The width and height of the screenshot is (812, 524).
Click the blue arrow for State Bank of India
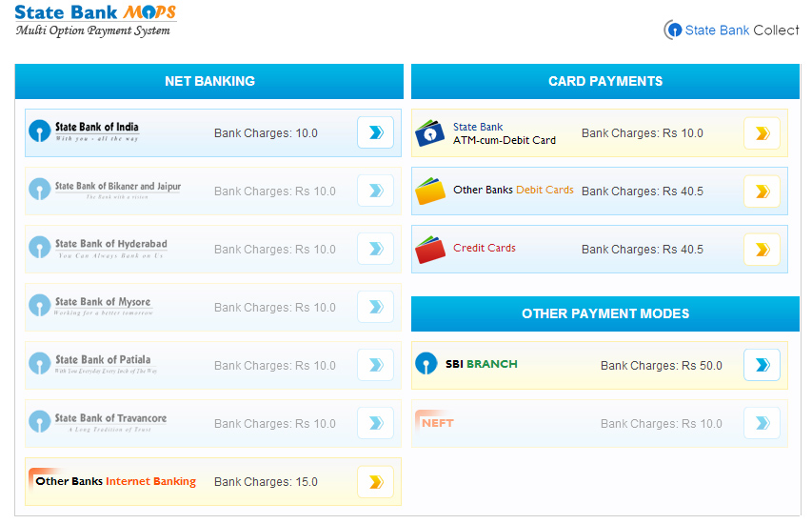coord(375,133)
